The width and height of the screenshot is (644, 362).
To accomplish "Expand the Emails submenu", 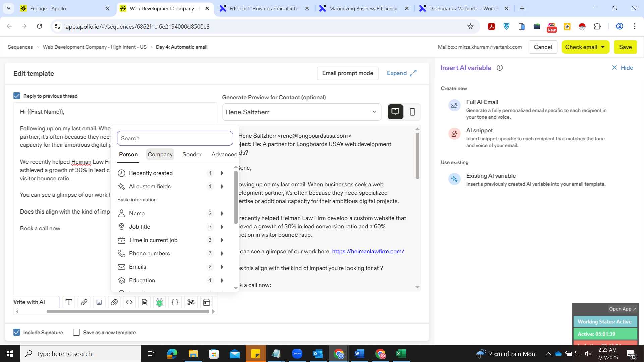I will click(x=222, y=267).
